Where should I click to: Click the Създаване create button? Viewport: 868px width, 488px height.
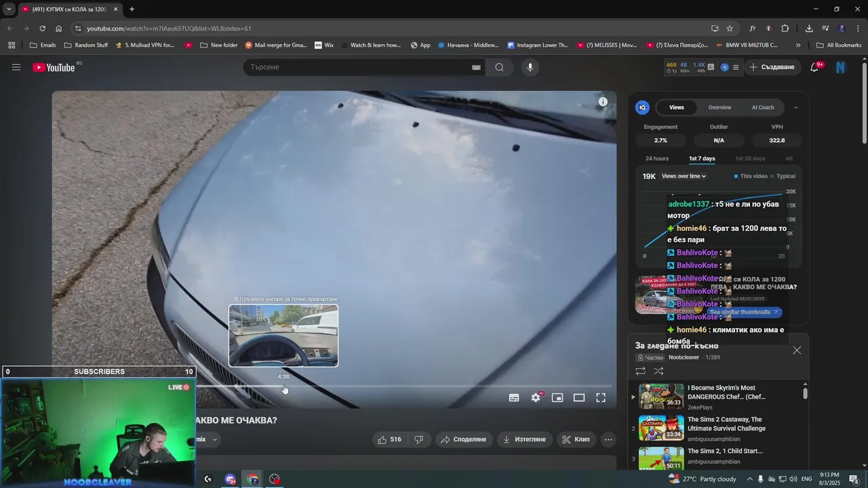772,67
